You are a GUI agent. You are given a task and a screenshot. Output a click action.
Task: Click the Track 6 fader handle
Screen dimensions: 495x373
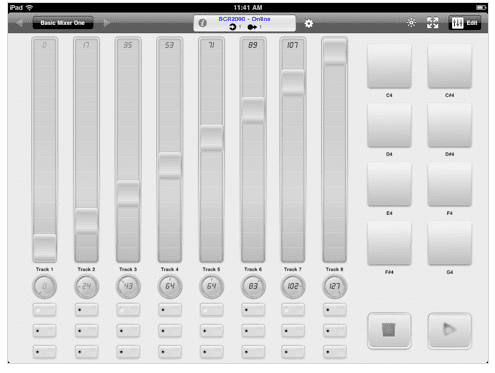coord(253,110)
